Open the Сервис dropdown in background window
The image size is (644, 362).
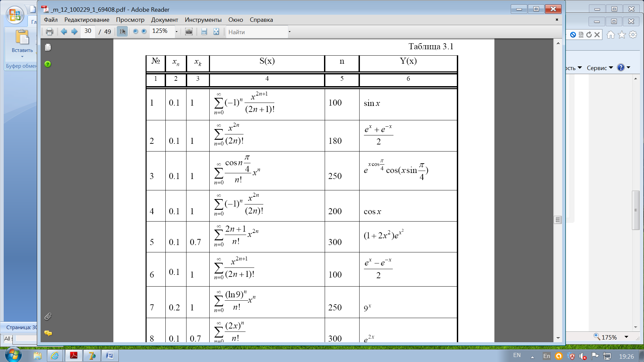(x=600, y=68)
